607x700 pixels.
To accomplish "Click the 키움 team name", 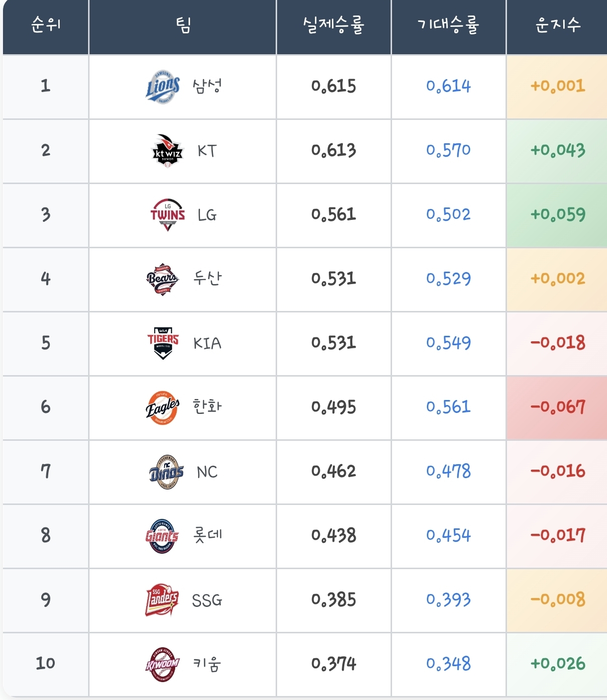I will (207, 664).
